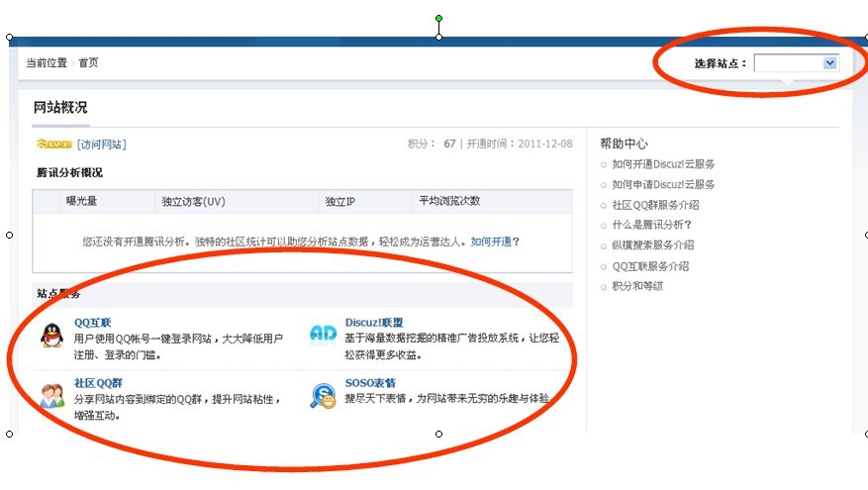Click the 独立IP column header

(339, 202)
